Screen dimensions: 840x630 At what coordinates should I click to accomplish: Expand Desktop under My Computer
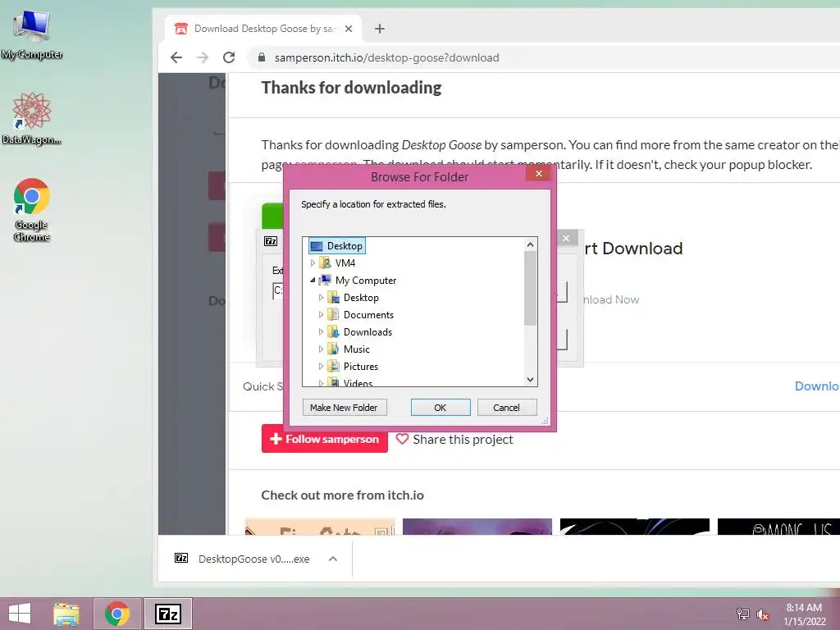click(x=321, y=297)
